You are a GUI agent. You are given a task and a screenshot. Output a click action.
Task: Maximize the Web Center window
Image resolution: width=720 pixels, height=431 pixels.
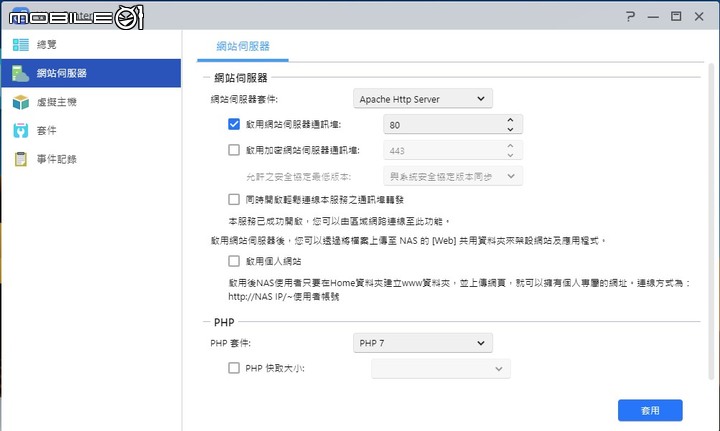tap(676, 17)
